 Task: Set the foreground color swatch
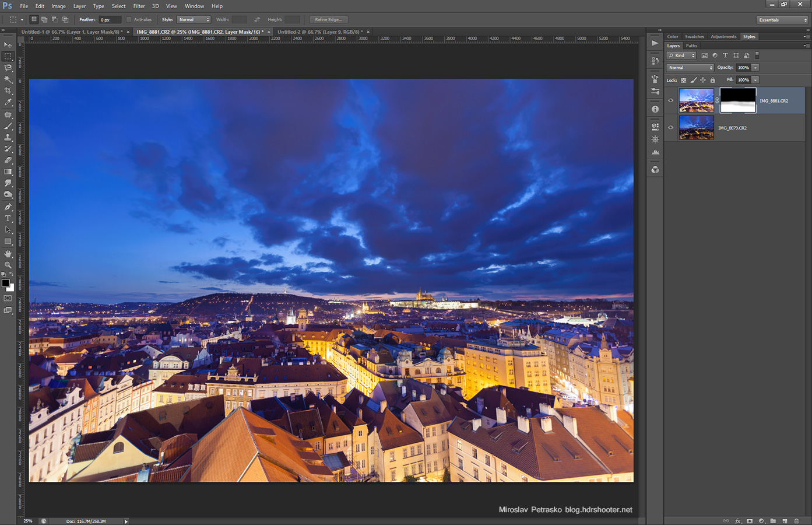click(x=5, y=283)
